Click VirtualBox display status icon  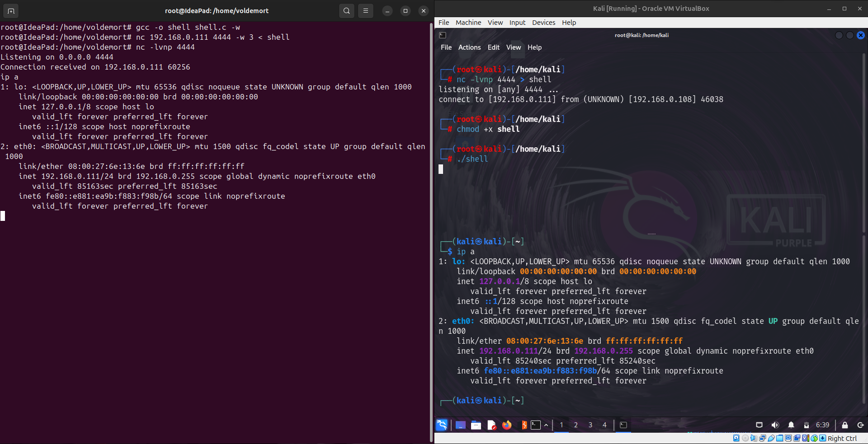click(788, 438)
